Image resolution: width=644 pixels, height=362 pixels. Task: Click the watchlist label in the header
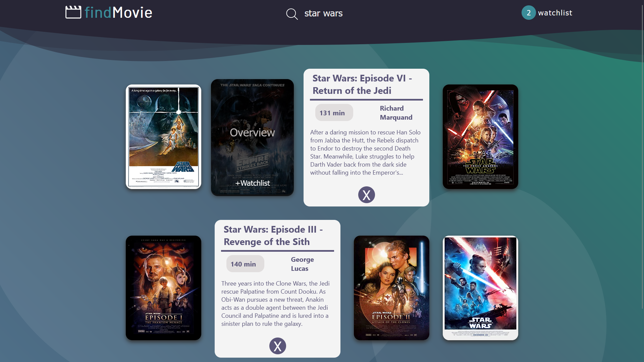[556, 13]
